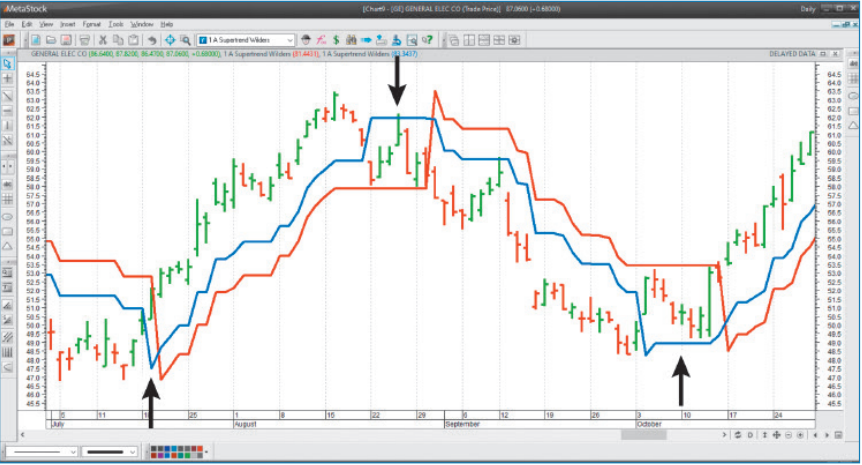Click the New chart icon in toolbar
The width and height of the screenshot is (862, 465).
[34, 40]
